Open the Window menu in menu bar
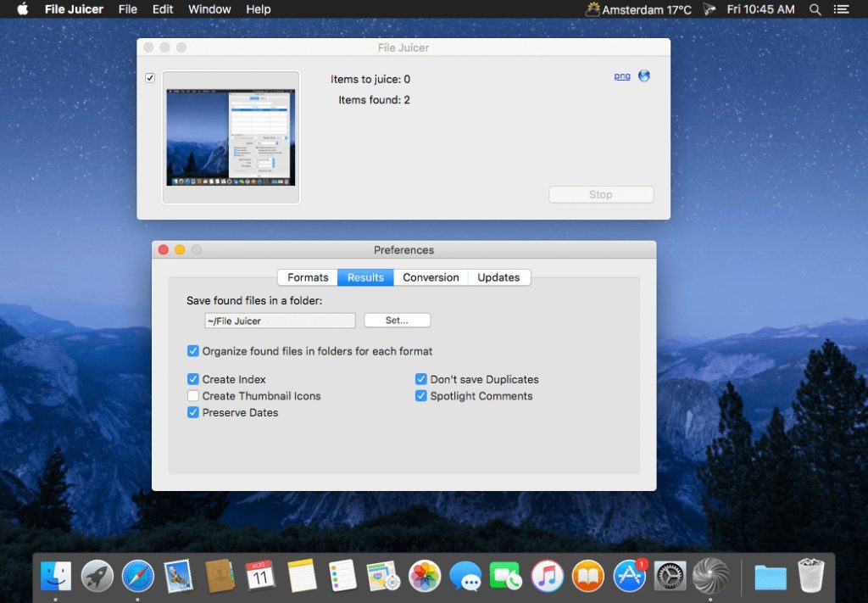 click(x=209, y=9)
